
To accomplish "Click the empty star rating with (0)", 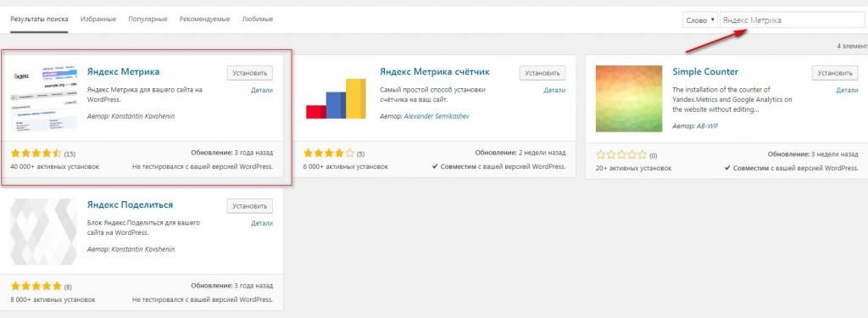I will (x=621, y=154).
